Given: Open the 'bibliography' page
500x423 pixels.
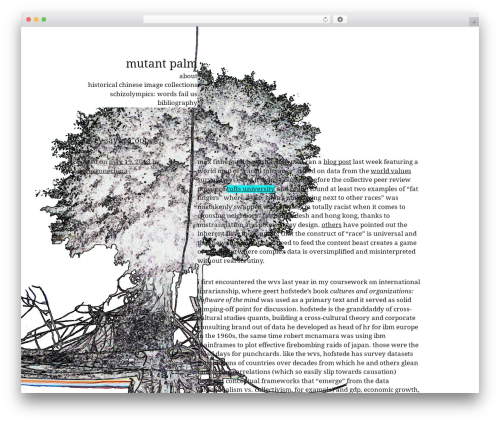Looking at the screenshot, I should click(177, 103).
